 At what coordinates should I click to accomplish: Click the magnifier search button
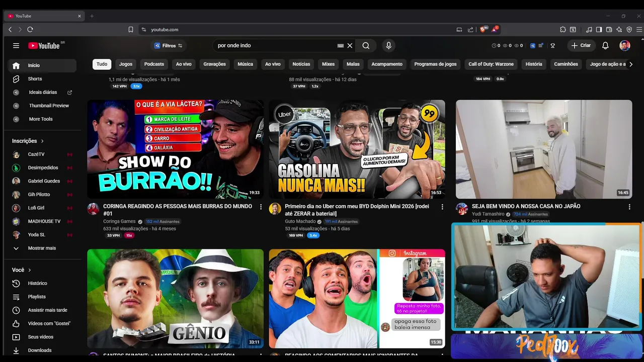366,45
